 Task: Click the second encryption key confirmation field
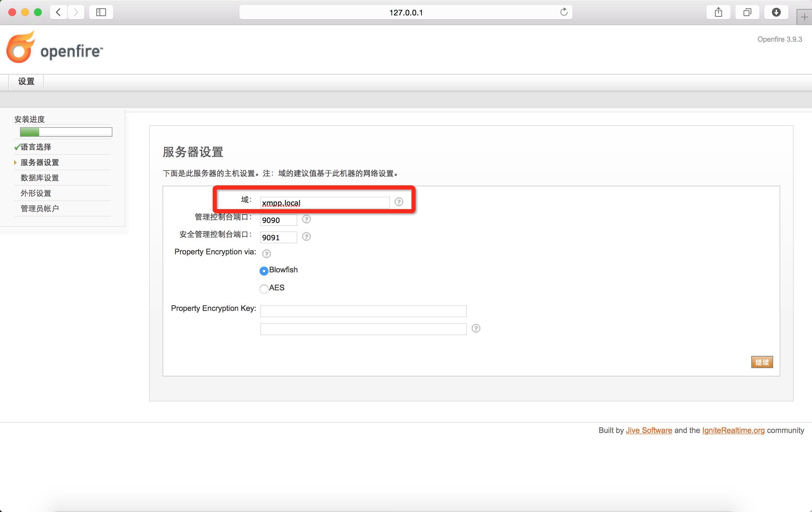(x=363, y=329)
